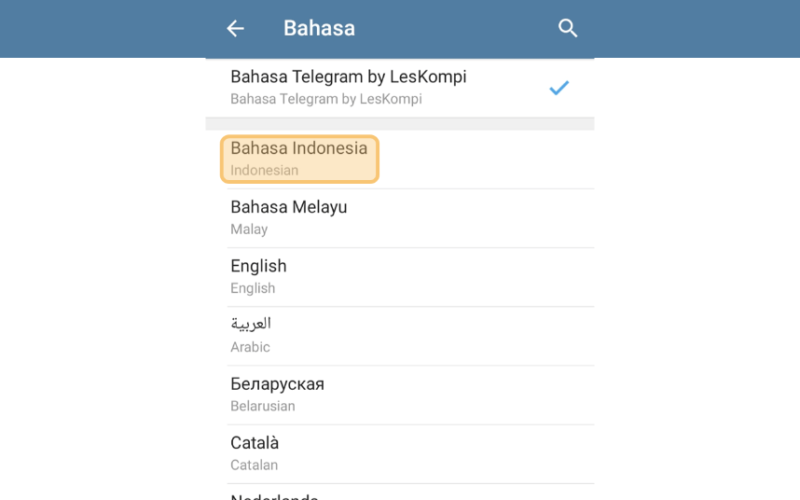Click the Catalan subtitle label
The image size is (800, 500).
[254, 465]
